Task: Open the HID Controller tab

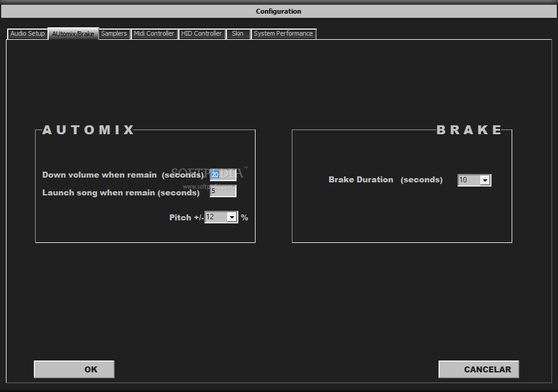Action: pos(201,34)
